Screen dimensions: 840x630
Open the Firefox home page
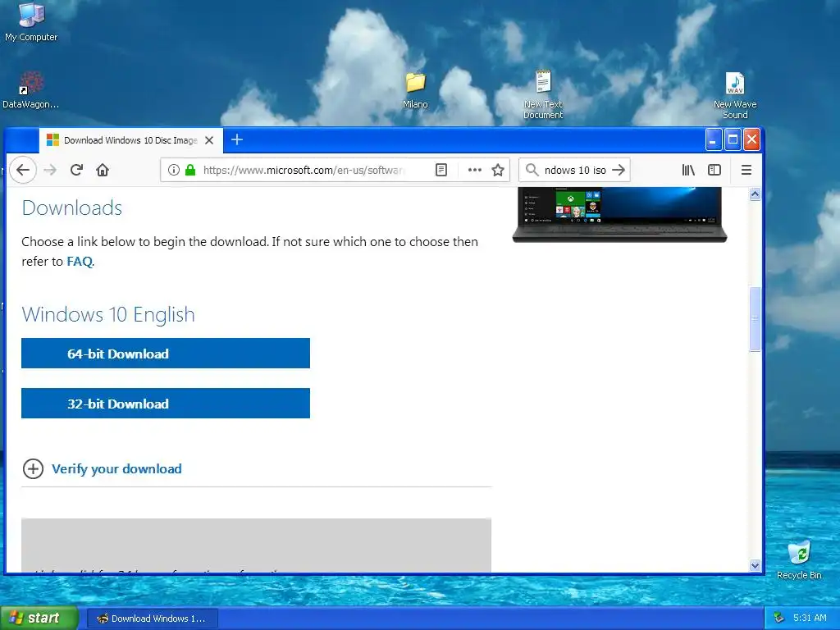click(x=103, y=171)
